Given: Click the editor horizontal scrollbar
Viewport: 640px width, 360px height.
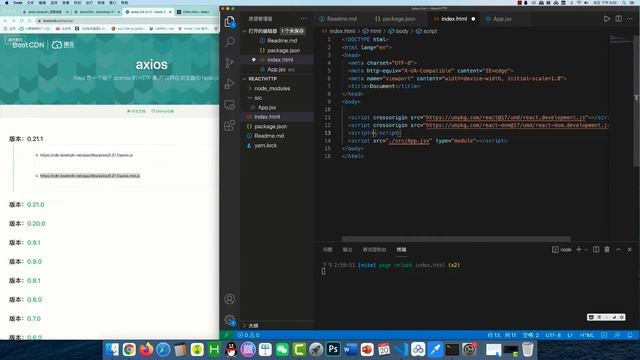Looking at the screenshot, I should click(456, 239).
